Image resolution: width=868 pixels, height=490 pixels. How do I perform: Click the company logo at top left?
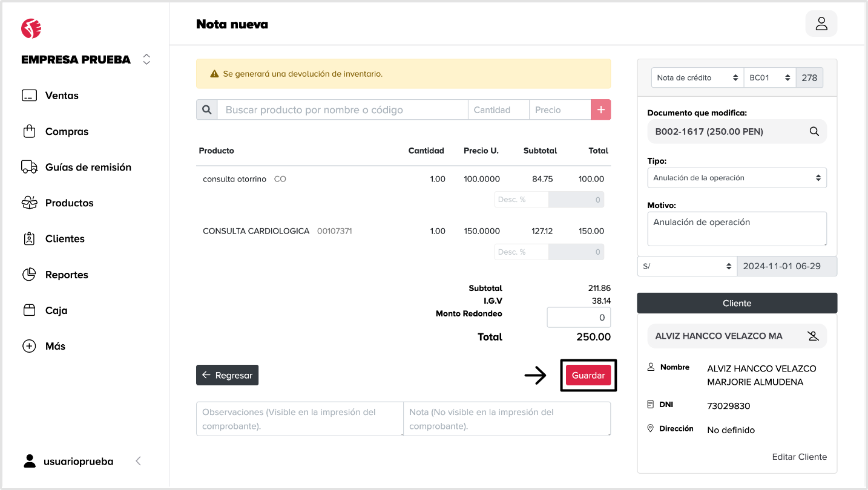click(31, 28)
